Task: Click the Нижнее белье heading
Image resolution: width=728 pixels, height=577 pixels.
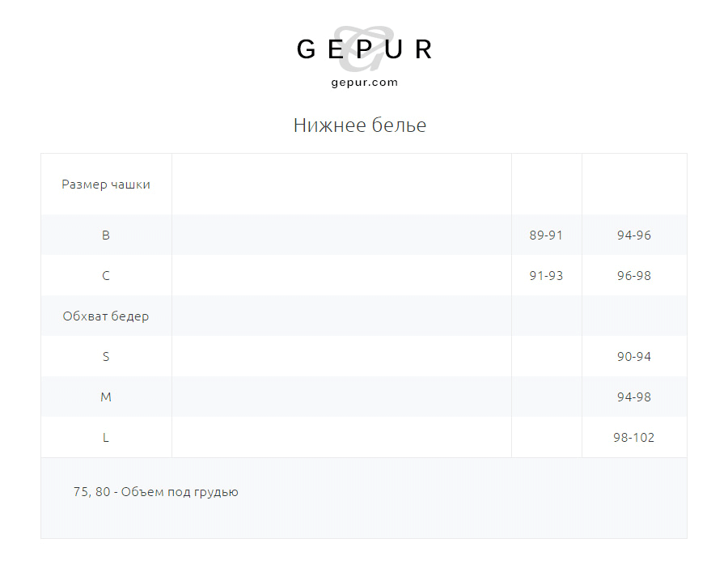Action: click(x=359, y=125)
